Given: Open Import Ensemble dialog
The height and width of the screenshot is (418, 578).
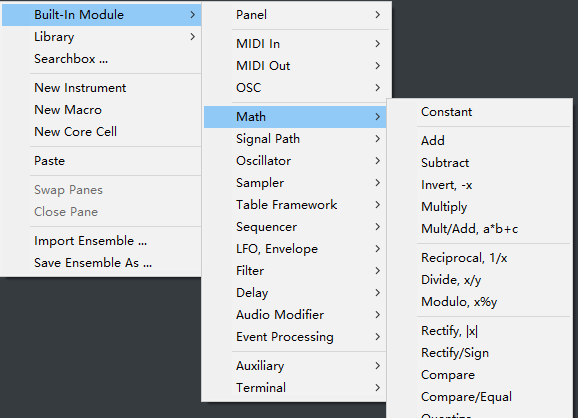Looking at the screenshot, I should 101,241.
